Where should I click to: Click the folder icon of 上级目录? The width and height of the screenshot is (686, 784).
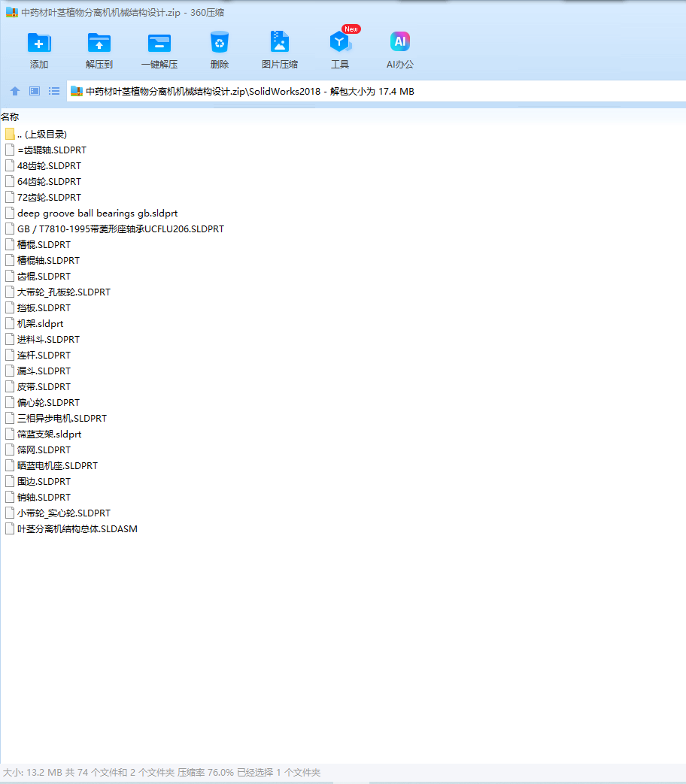[x=10, y=134]
